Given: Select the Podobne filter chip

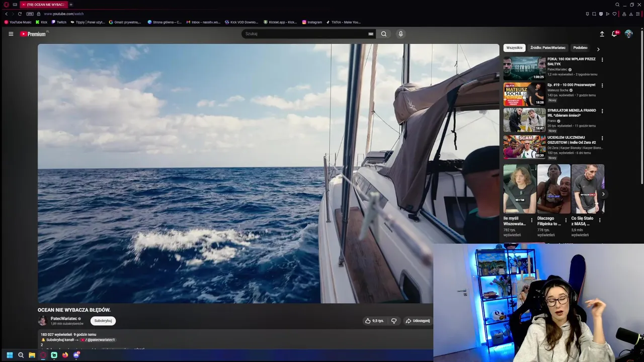Looking at the screenshot, I should tap(581, 48).
